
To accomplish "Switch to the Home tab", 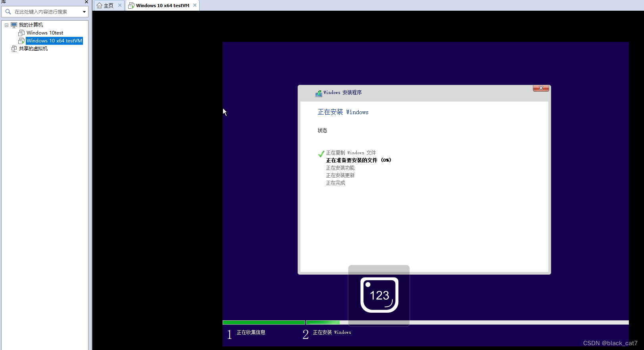I will click(108, 6).
